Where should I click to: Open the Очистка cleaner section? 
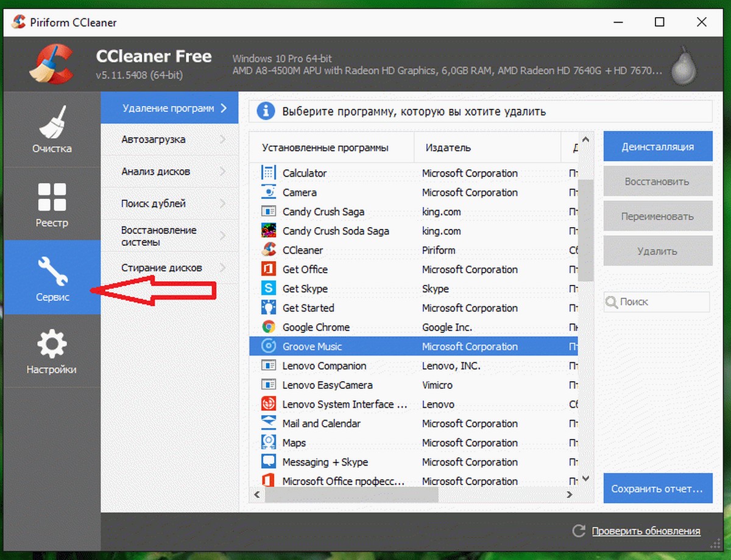52,130
